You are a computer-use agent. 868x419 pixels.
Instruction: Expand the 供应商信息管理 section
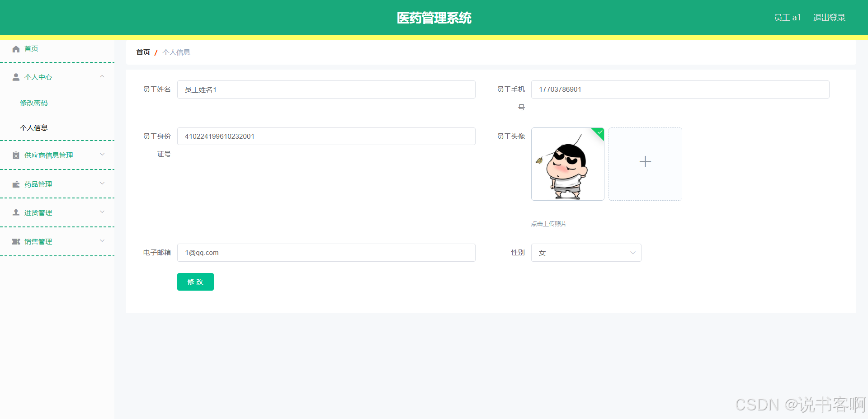coord(102,155)
